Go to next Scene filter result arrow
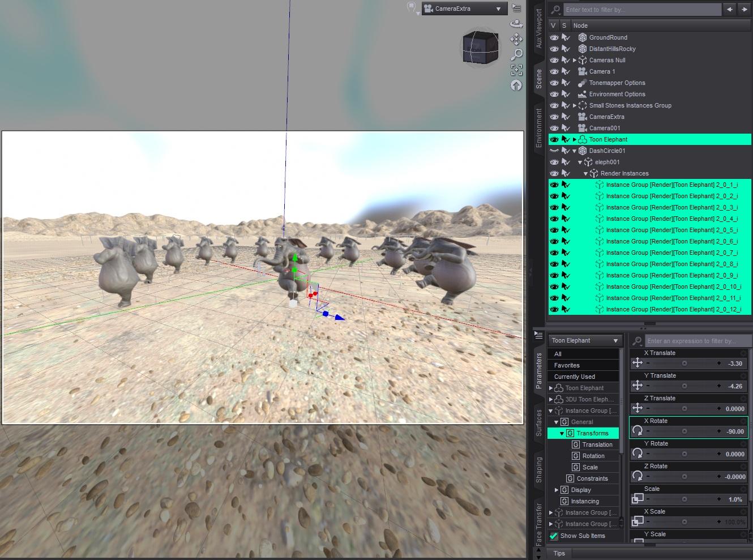753x560 pixels. point(744,10)
